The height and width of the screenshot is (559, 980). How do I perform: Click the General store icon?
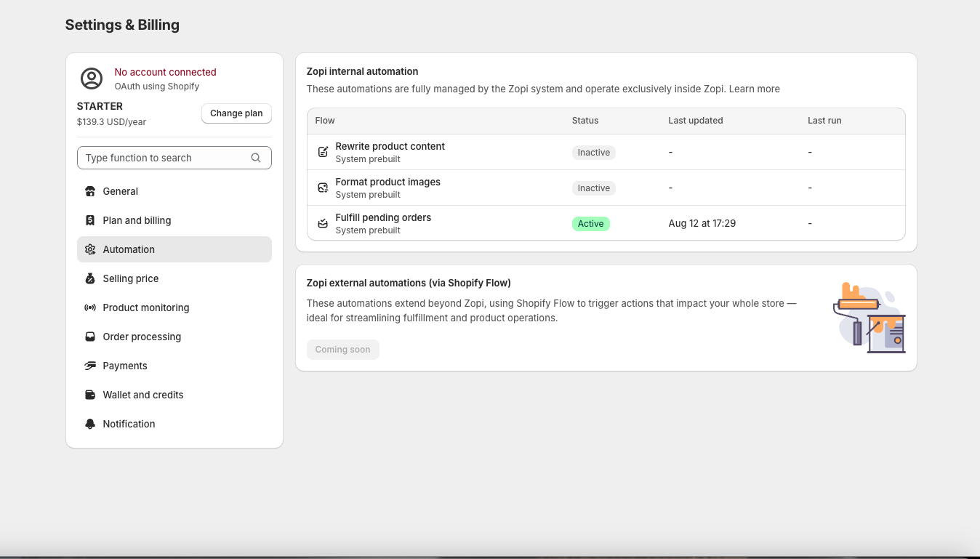(90, 191)
